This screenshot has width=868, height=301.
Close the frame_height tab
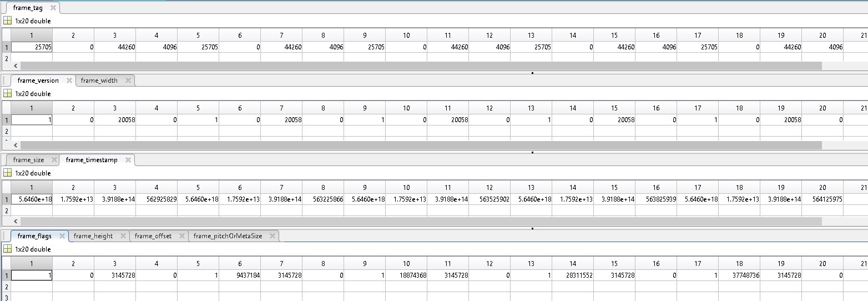pos(123,236)
